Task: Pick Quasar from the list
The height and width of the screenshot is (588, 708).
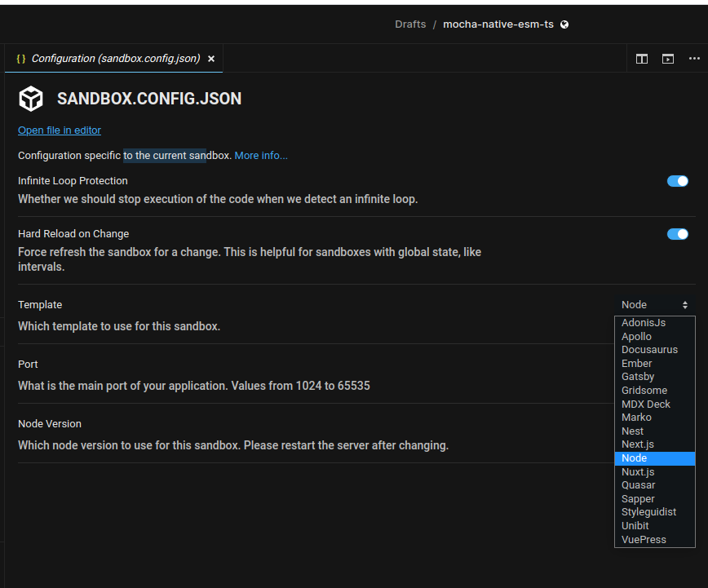Action: click(654, 485)
